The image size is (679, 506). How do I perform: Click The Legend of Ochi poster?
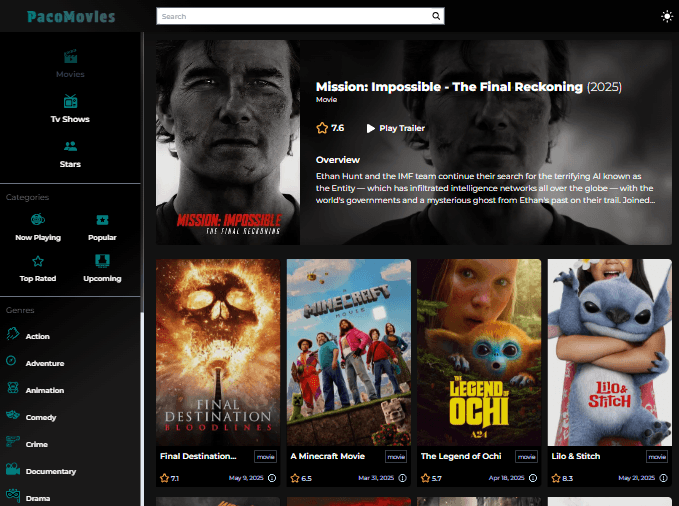pos(479,352)
